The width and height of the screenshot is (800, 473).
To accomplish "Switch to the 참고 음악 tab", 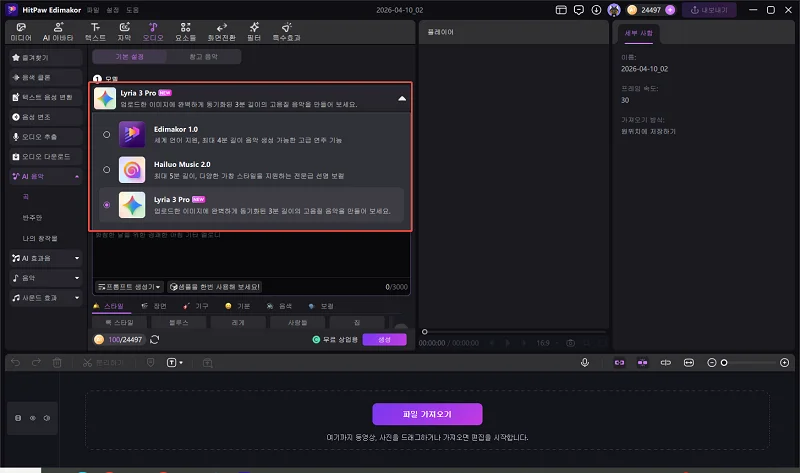I will click(x=204, y=57).
